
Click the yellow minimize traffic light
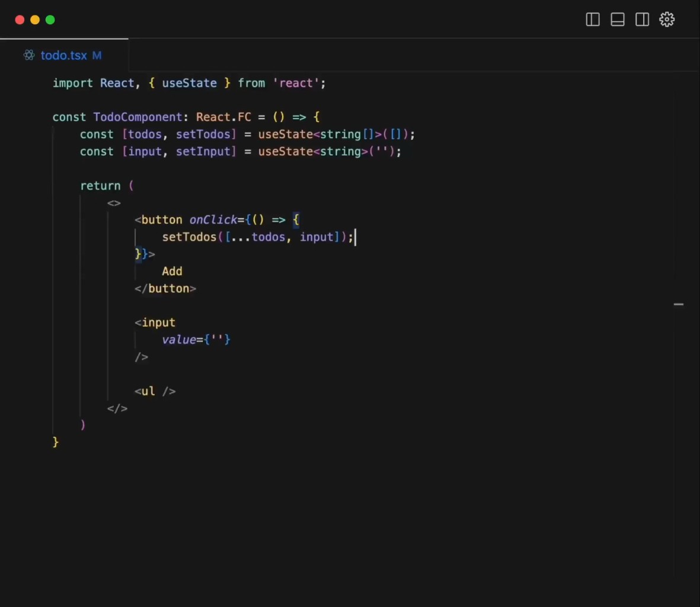35,20
